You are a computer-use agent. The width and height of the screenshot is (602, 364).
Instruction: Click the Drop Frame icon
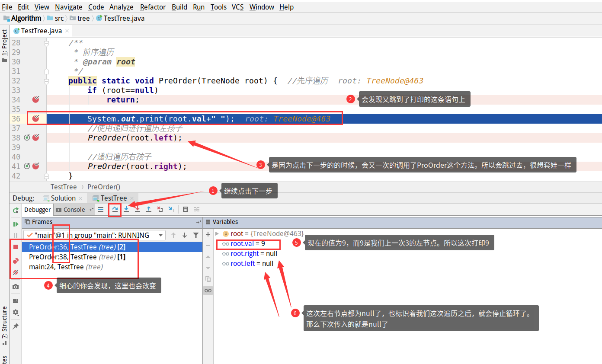[x=160, y=209]
